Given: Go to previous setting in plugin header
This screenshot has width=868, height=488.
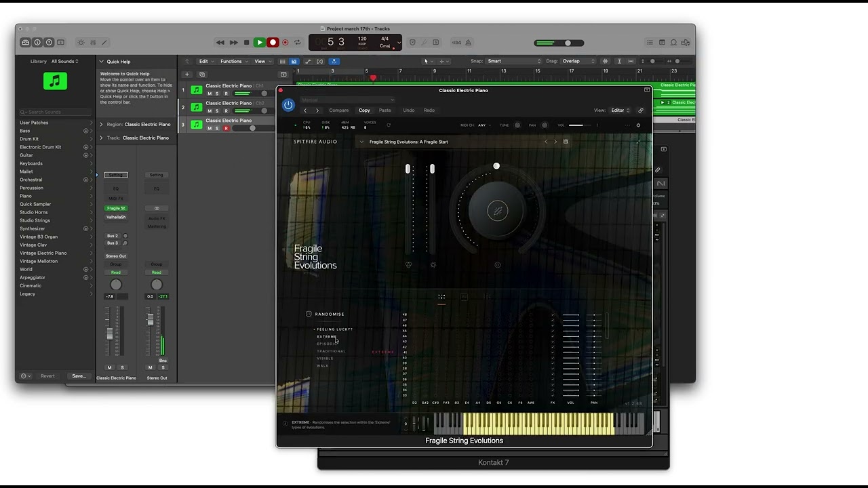Looking at the screenshot, I should pyautogui.click(x=305, y=110).
